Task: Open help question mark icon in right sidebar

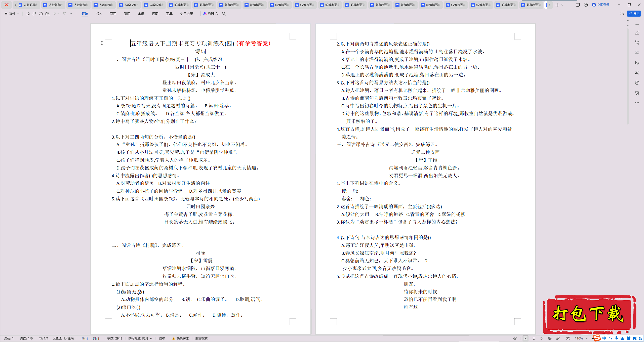Action: click(x=637, y=83)
